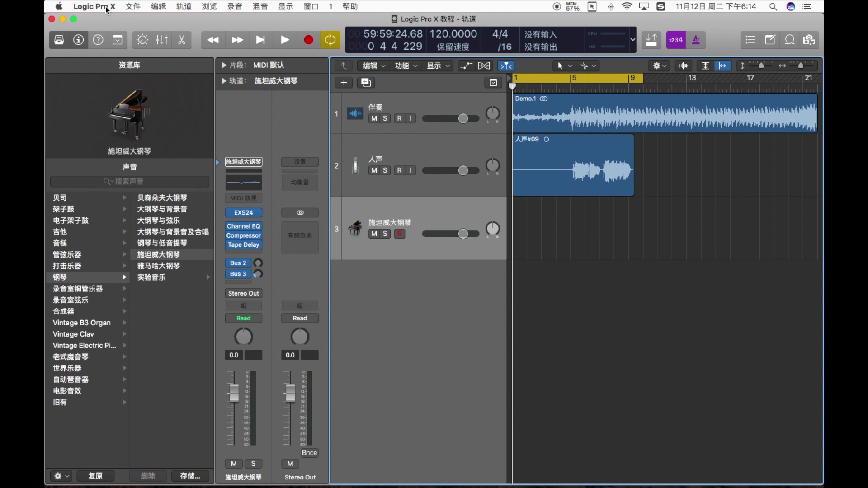Open the Smart Controls knob icon
The image size is (868, 488).
pyautogui.click(x=142, y=40)
